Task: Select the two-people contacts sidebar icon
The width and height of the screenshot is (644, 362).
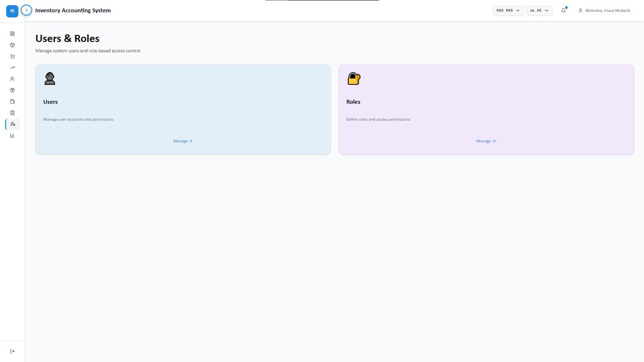Action: point(12,79)
